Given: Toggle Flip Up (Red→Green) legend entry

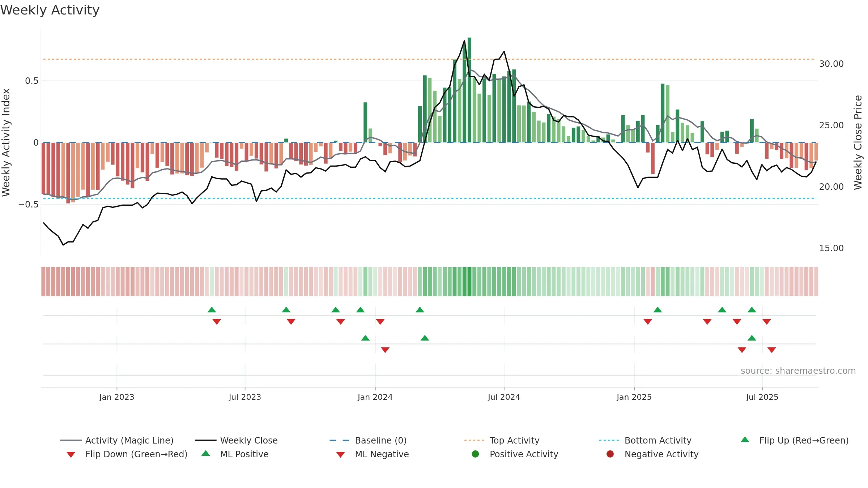Looking at the screenshot, I should click(794, 440).
